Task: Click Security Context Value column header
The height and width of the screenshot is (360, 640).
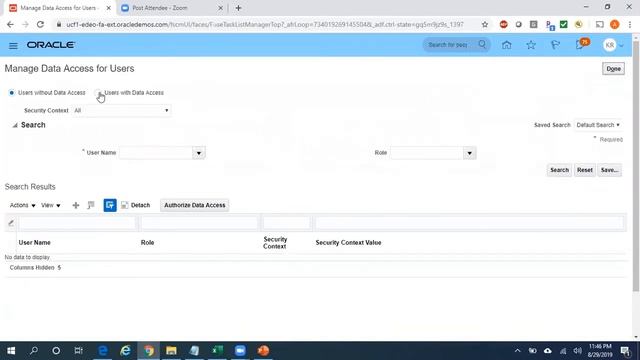Action: coord(348,242)
